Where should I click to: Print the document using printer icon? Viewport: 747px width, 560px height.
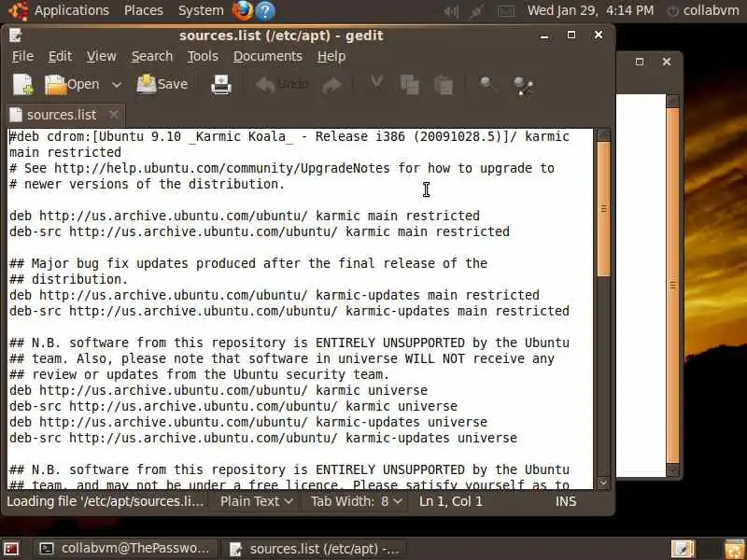[x=221, y=85]
